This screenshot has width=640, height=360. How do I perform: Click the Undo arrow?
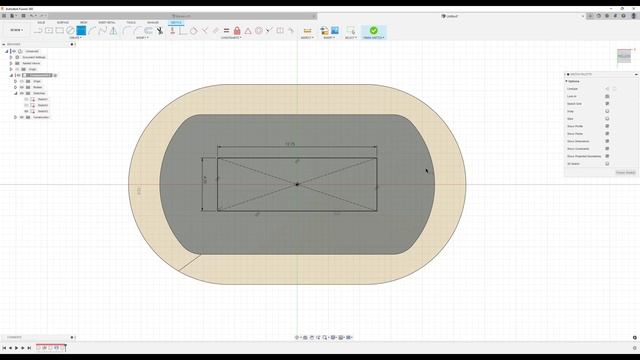coord(32,16)
